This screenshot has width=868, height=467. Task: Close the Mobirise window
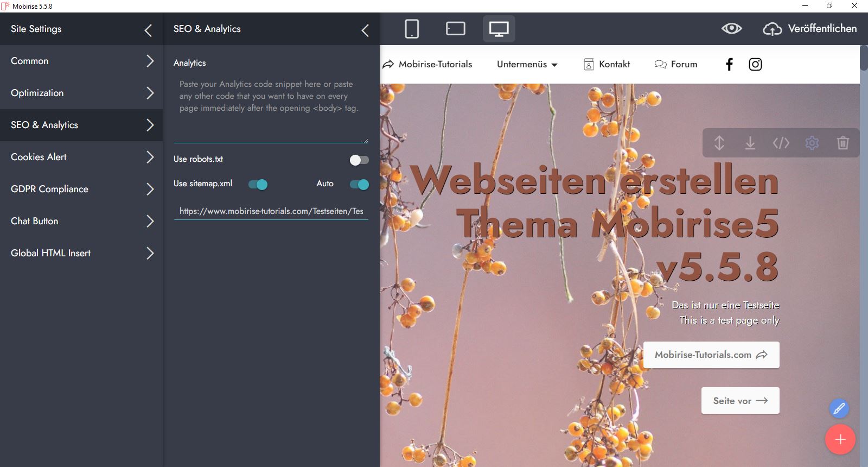[854, 6]
